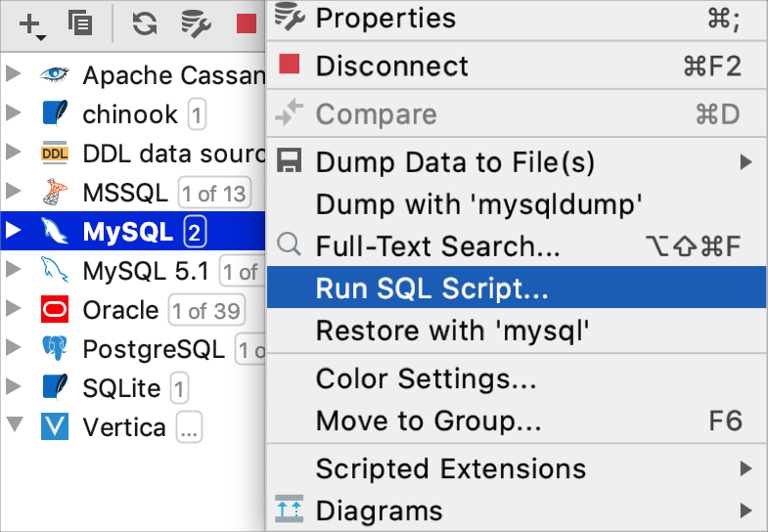
Task: Select the PostgreSQL data source row
Action: [133, 348]
